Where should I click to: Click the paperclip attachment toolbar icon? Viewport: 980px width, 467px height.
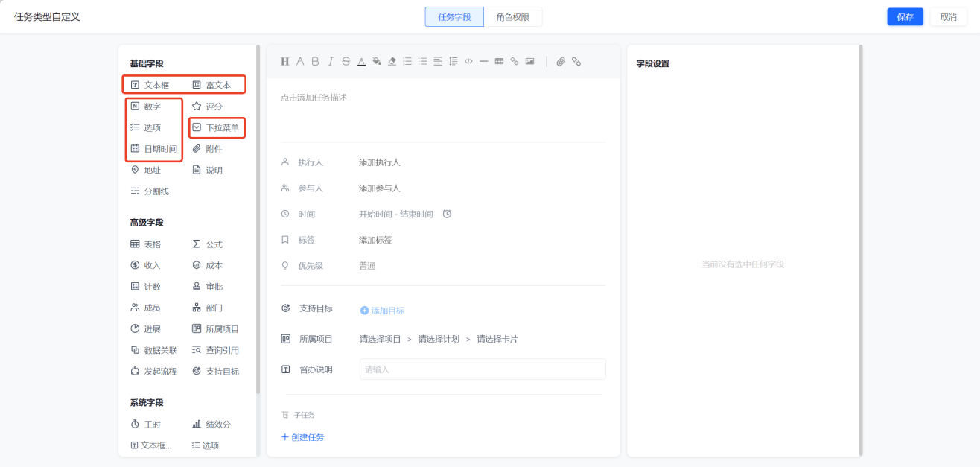click(561, 62)
